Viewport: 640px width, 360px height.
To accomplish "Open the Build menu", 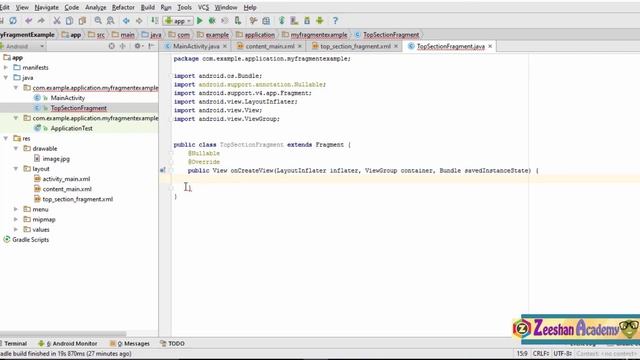I will tap(148, 7).
